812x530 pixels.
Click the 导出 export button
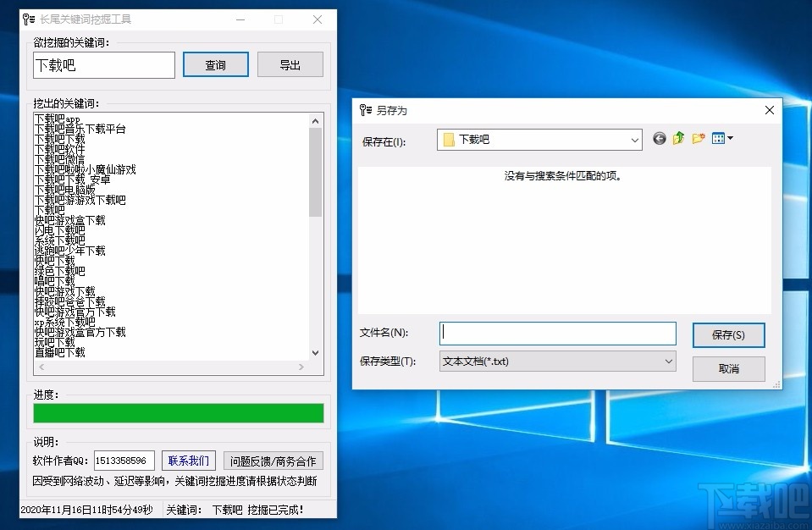(x=290, y=63)
